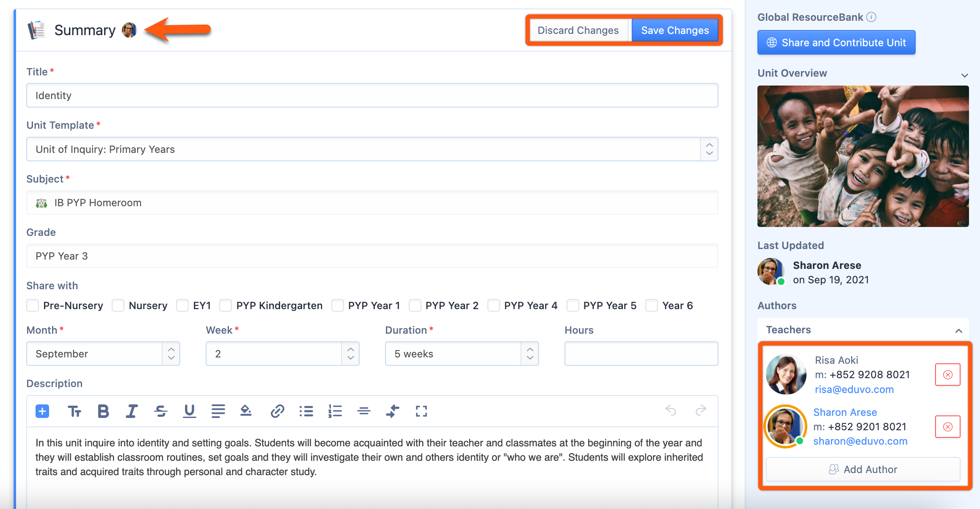Click the strikethrough formatting icon
The width and height of the screenshot is (980, 509).
click(160, 411)
